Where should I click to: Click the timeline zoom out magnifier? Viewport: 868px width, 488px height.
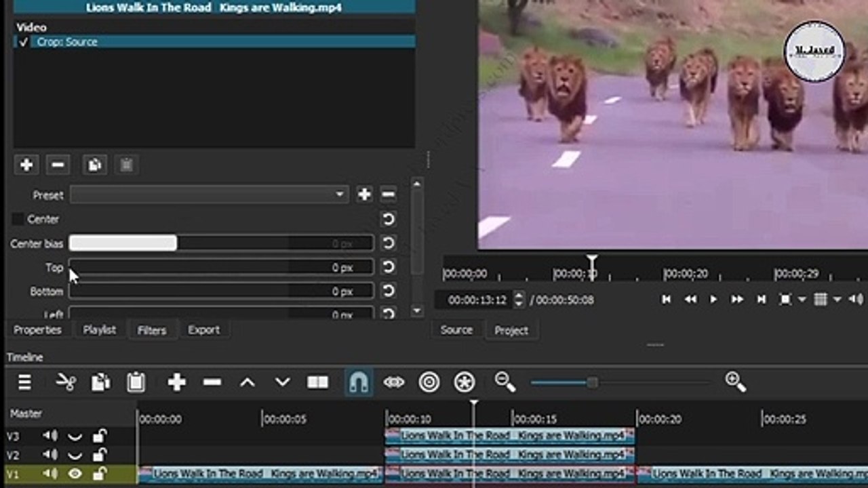click(505, 382)
